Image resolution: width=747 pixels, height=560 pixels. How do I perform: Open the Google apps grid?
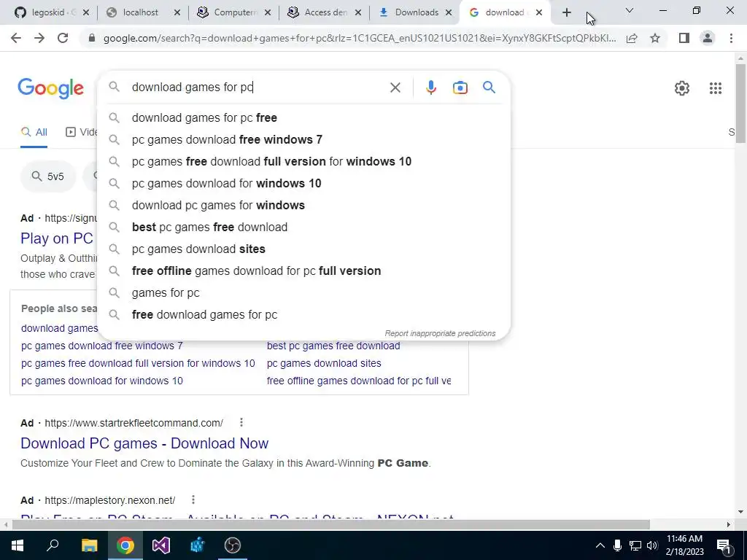tap(716, 88)
